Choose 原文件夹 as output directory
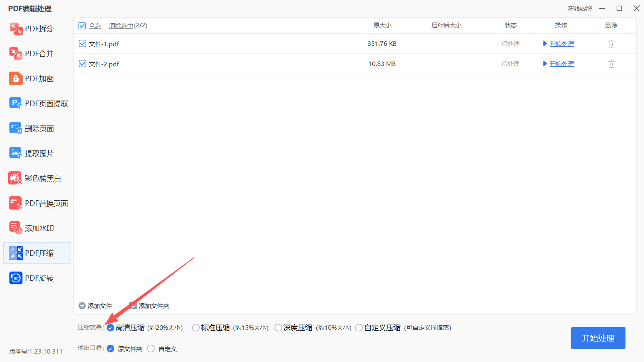Viewport: 644px width, 362px height. coord(111,349)
